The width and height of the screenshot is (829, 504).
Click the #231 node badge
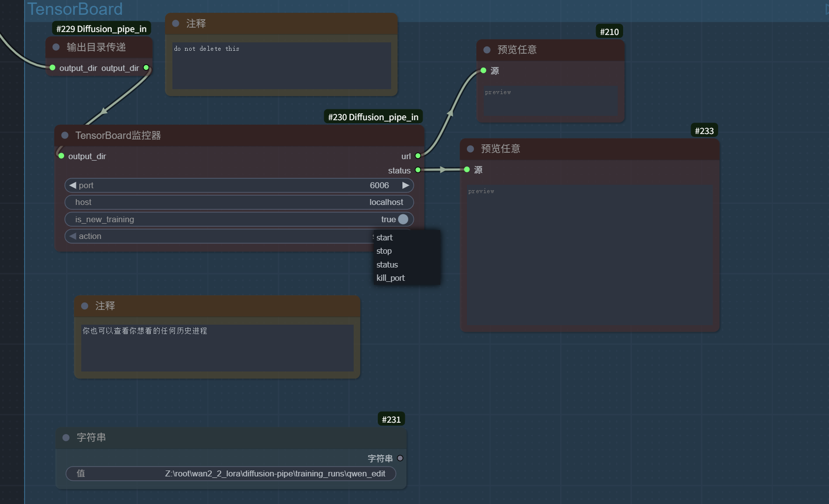point(392,420)
